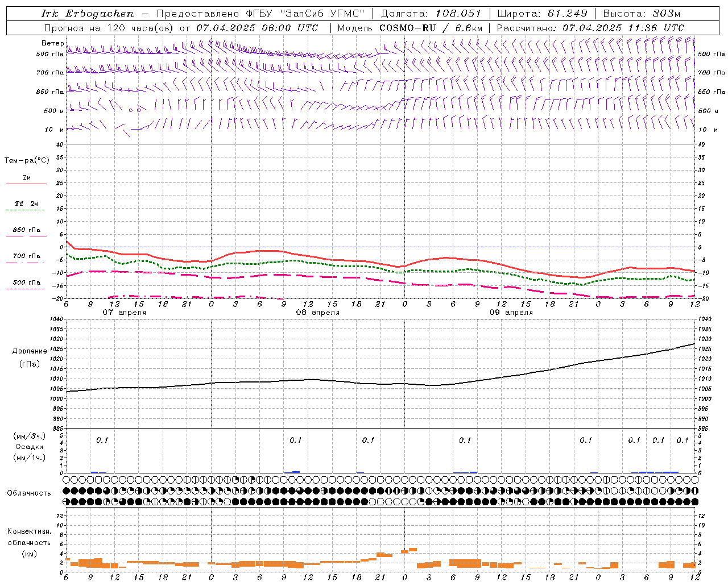This screenshot has height=582, width=728.
Task: Click the station name Irk_Erbogachen
Action: tap(88, 14)
